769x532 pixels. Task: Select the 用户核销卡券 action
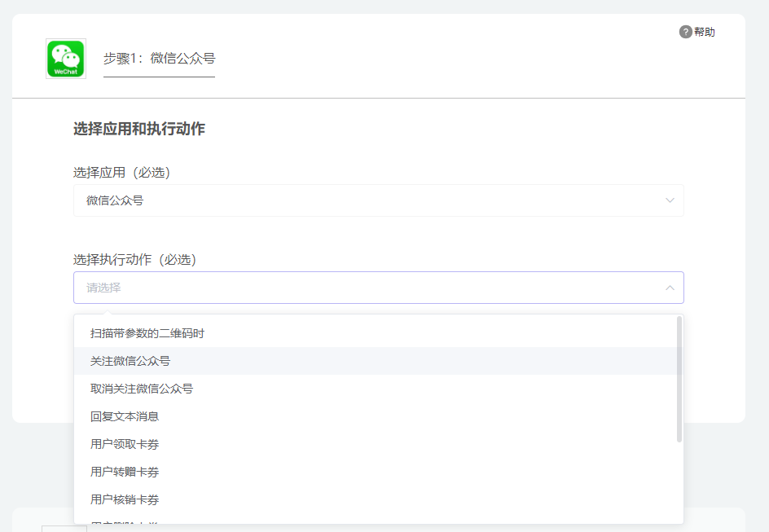[124, 499]
